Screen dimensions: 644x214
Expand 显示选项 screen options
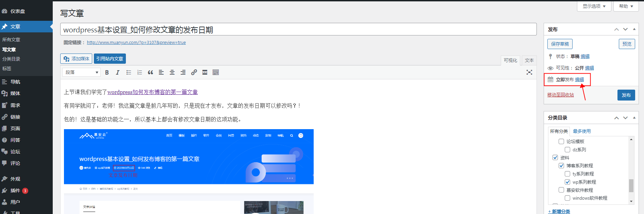click(x=594, y=6)
